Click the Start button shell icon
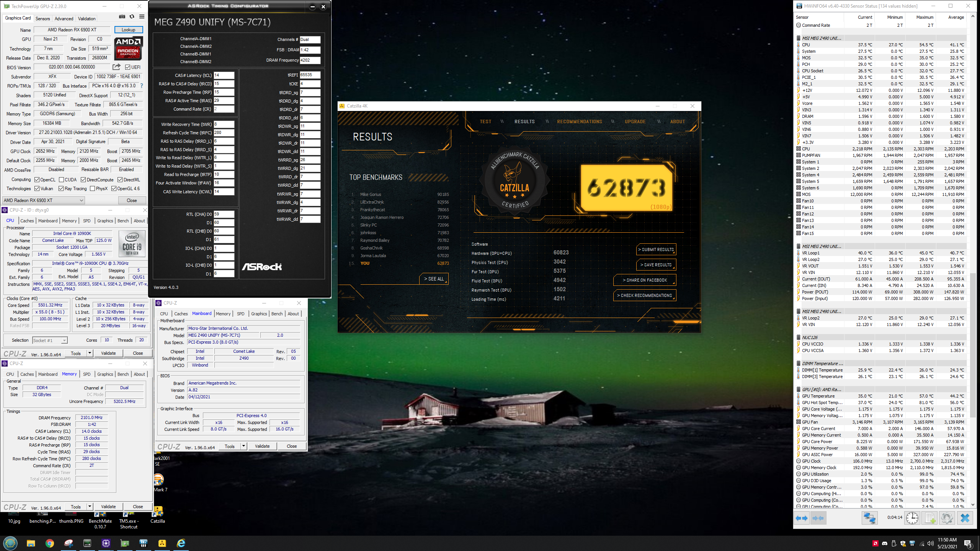Screen dimensions: 980x551 pyautogui.click(x=10, y=543)
